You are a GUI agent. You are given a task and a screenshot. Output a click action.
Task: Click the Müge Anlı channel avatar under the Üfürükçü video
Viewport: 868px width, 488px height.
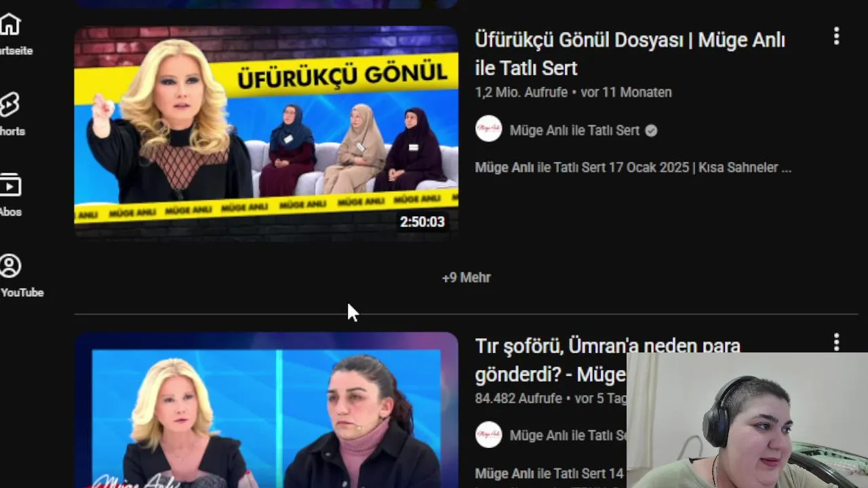488,129
